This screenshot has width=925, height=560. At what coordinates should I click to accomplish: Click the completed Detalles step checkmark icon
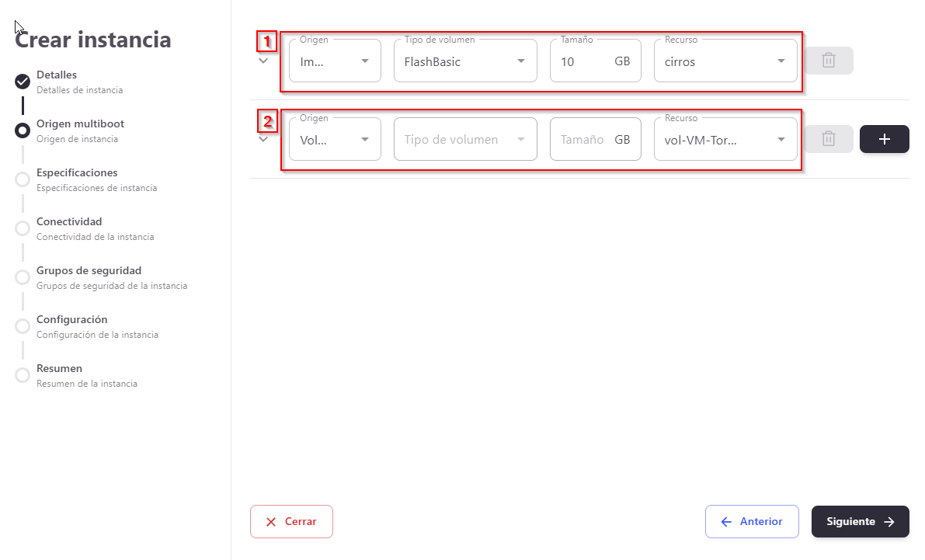(x=23, y=82)
